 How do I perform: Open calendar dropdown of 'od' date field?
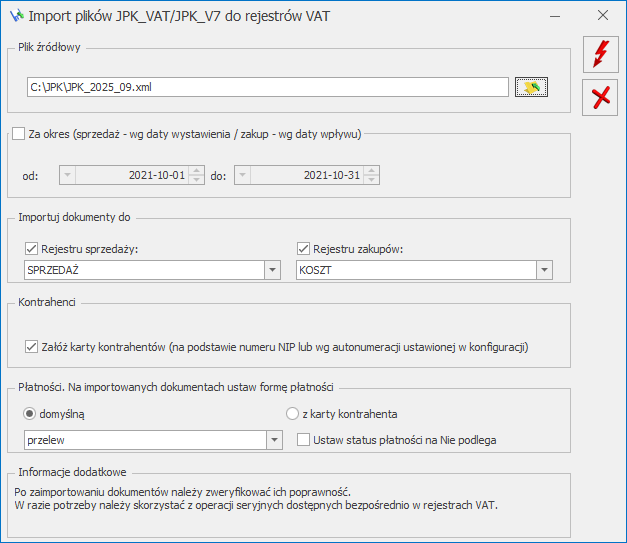[x=68, y=175]
